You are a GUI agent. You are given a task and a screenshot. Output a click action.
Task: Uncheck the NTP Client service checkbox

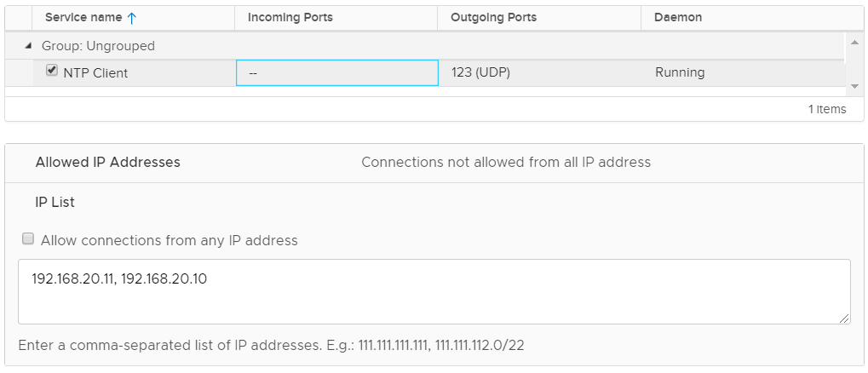tap(52, 71)
